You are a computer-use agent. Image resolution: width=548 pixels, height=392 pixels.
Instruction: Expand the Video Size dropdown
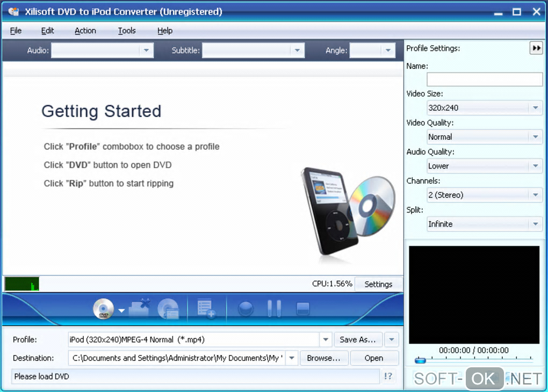click(535, 108)
